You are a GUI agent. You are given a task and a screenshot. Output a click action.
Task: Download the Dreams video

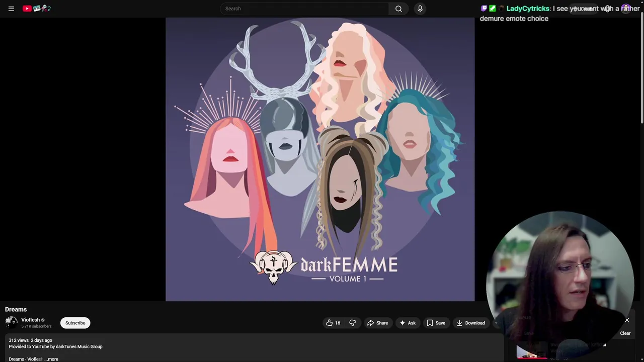pyautogui.click(x=471, y=323)
